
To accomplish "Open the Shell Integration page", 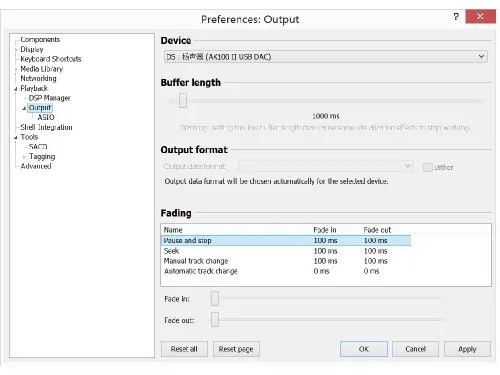I will (46, 127).
